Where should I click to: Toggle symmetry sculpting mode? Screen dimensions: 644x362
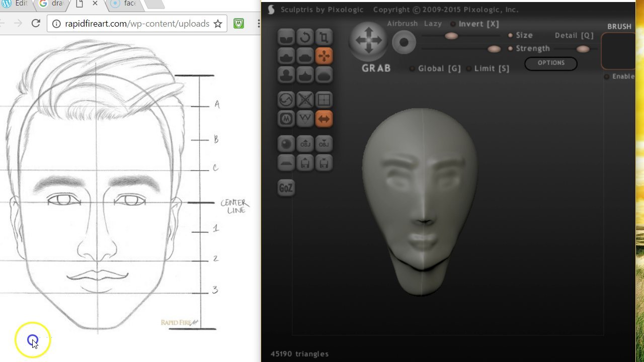[x=324, y=119]
